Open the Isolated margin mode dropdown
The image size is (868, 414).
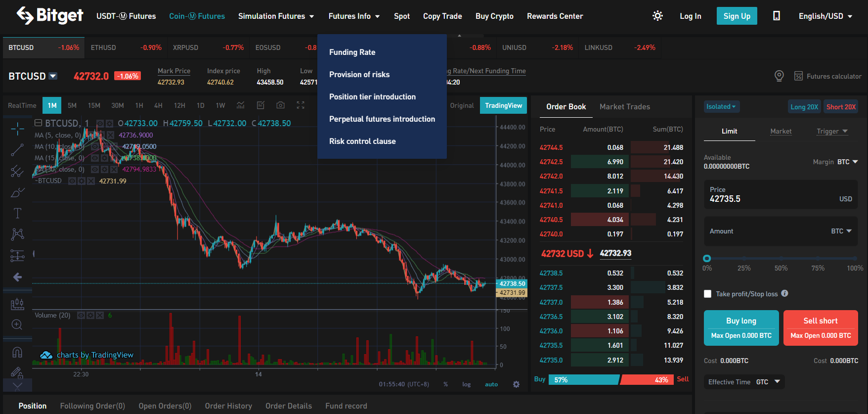coord(721,106)
